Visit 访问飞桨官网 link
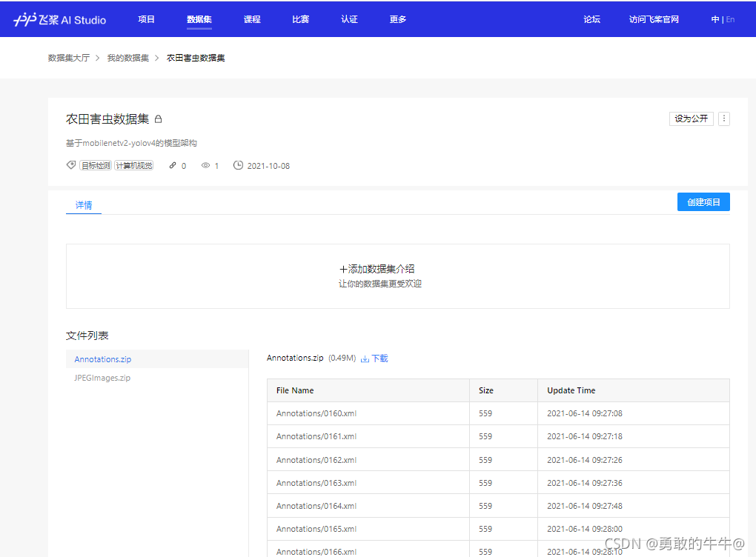 pos(654,19)
